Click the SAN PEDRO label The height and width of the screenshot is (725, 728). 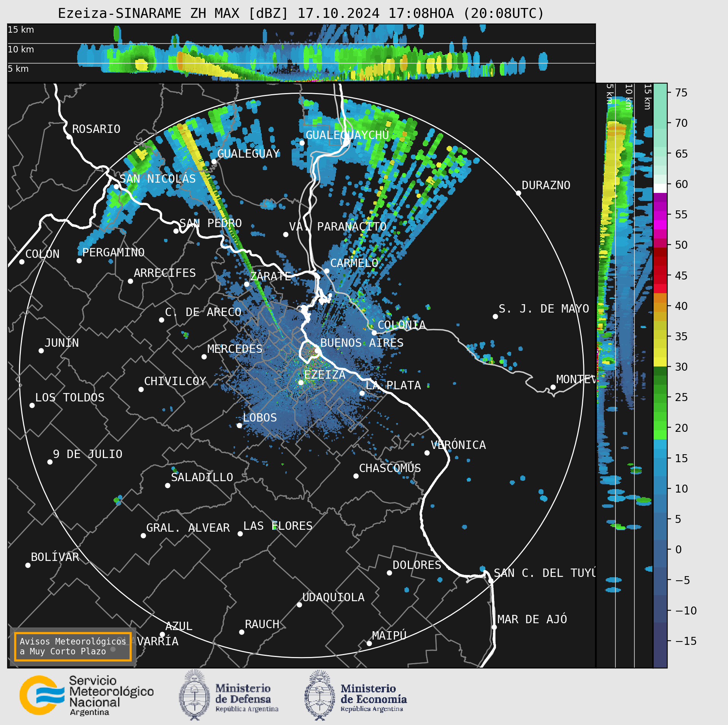coord(210,223)
